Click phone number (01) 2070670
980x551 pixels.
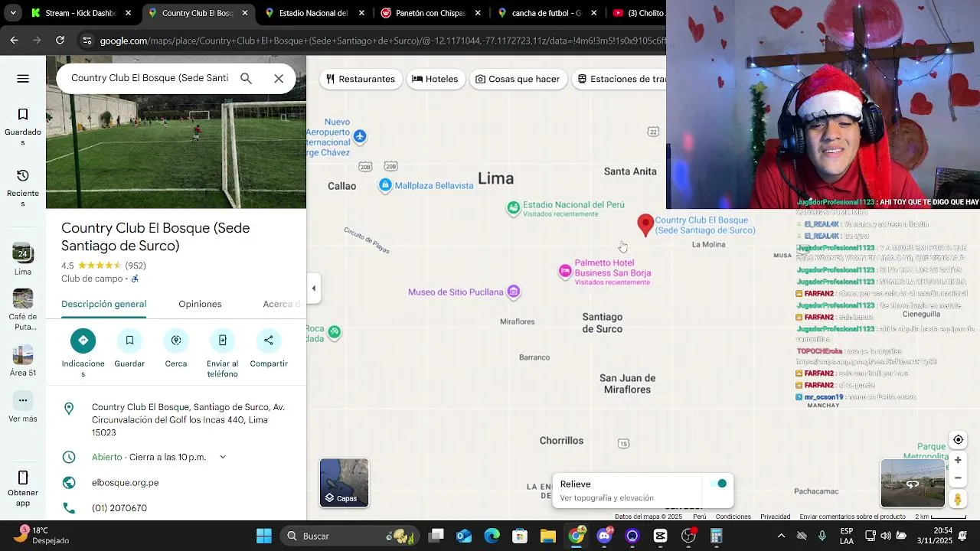(x=119, y=508)
